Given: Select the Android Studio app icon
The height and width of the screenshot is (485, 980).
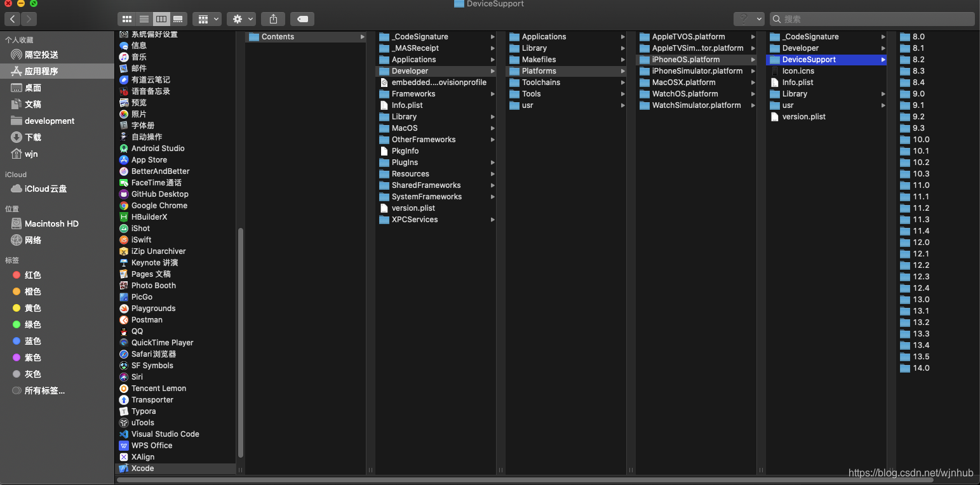Looking at the screenshot, I should (124, 149).
